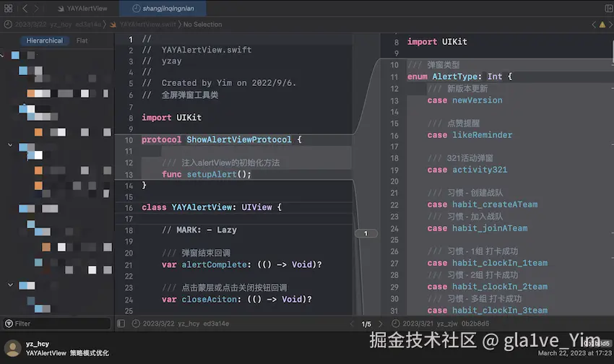The height and width of the screenshot is (364, 614).
Task: Switch to the YAYAlertView tab
Action: pos(82,8)
